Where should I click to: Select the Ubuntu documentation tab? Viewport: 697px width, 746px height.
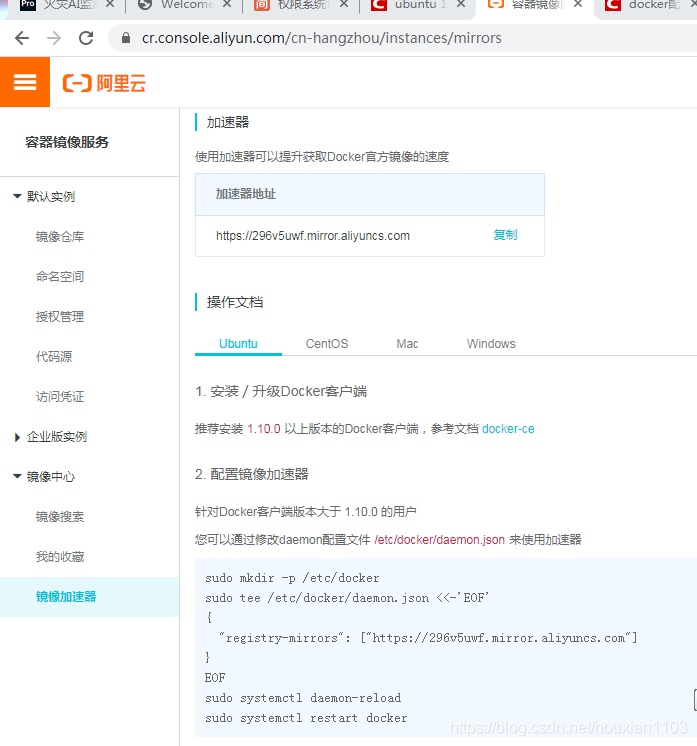click(x=238, y=344)
